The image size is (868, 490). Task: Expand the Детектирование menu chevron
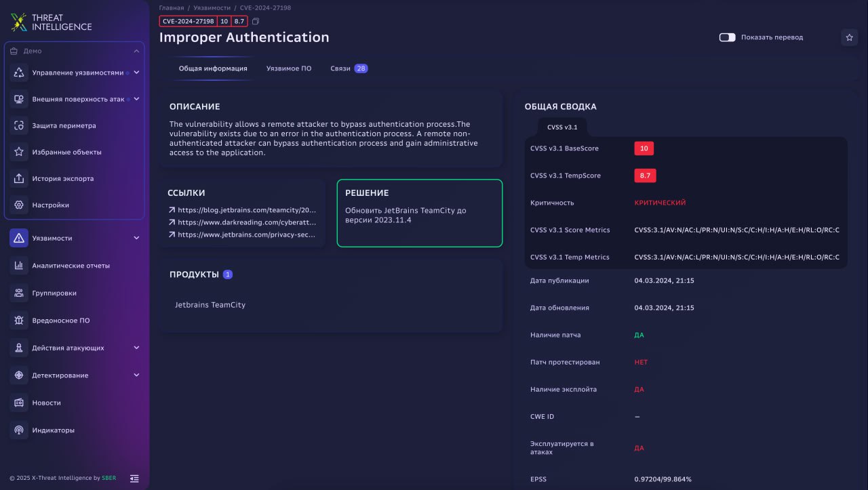[x=136, y=375]
